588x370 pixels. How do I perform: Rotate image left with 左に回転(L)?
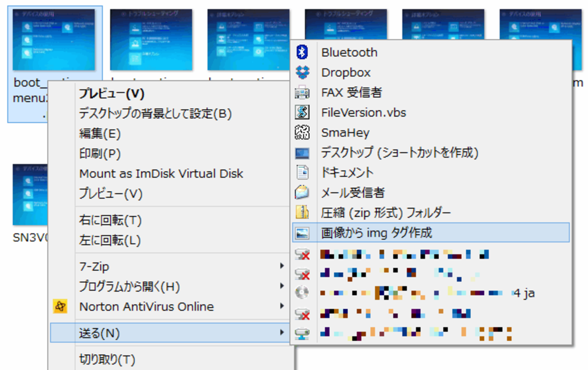110,240
